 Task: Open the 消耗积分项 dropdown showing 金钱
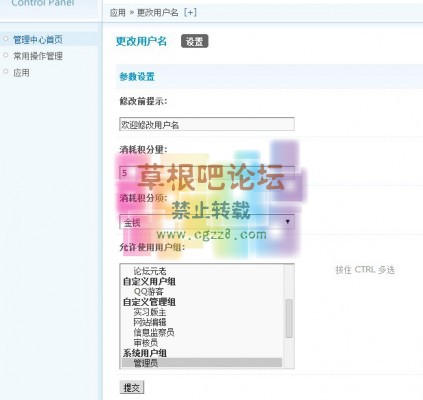click(x=207, y=222)
